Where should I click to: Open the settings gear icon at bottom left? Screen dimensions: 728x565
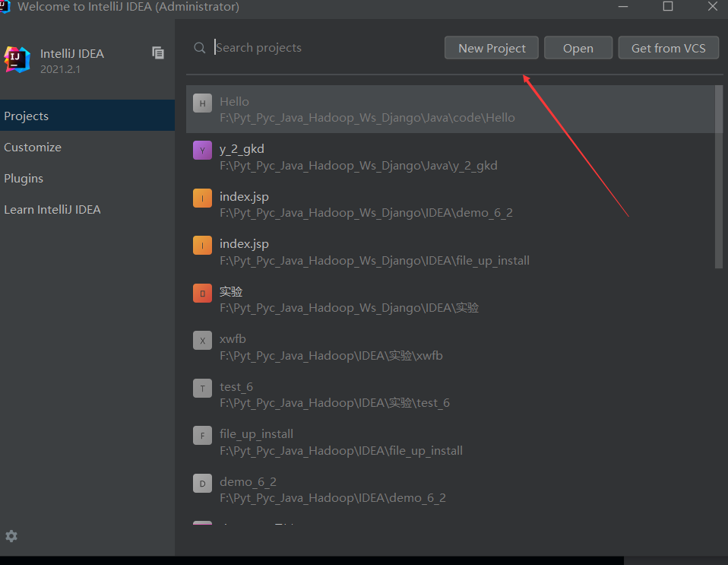tap(11, 536)
